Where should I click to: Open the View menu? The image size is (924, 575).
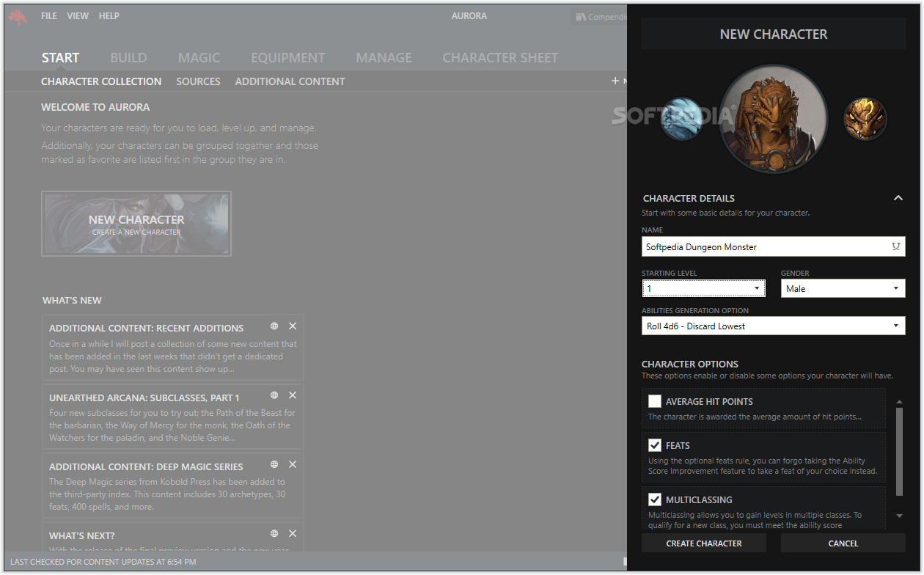click(x=78, y=16)
